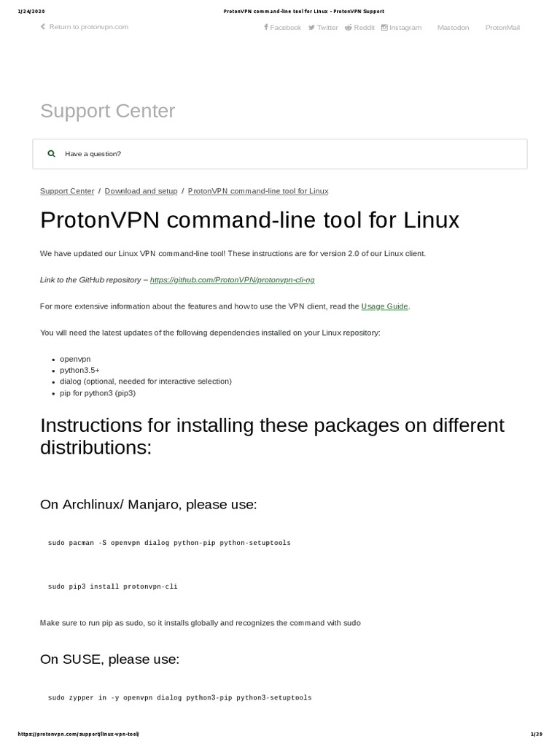The height and width of the screenshot is (747, 560).
Task: Open the ProtonMail link in header
Action: pyautogui.click(x=502, y=28)
